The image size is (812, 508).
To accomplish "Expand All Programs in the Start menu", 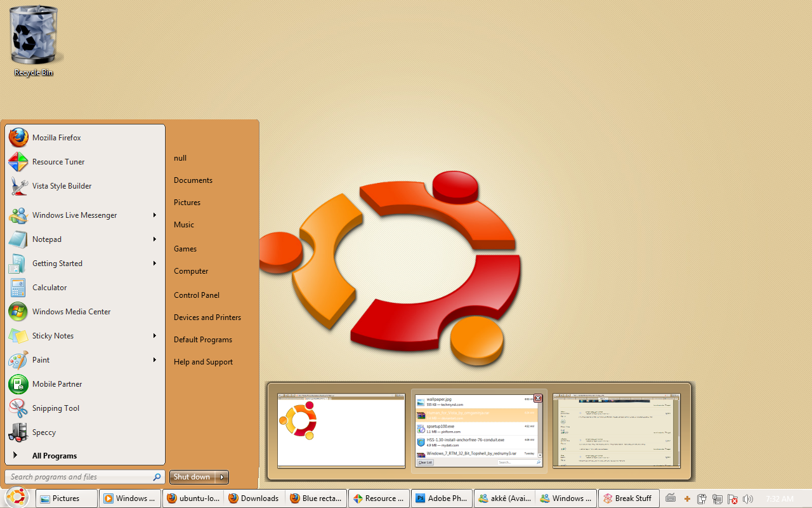I will [85, 456].
